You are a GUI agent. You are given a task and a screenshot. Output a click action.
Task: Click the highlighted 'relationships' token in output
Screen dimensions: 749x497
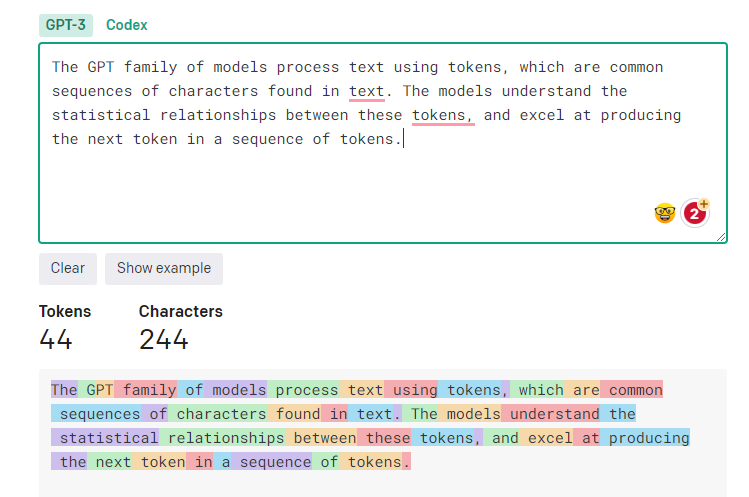222,438
